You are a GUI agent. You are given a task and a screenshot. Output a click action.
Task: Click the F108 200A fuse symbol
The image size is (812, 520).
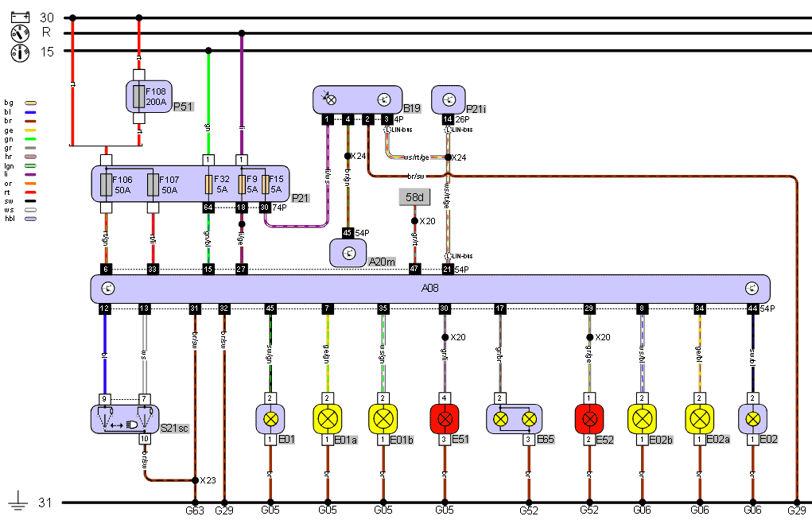(140, 96)
